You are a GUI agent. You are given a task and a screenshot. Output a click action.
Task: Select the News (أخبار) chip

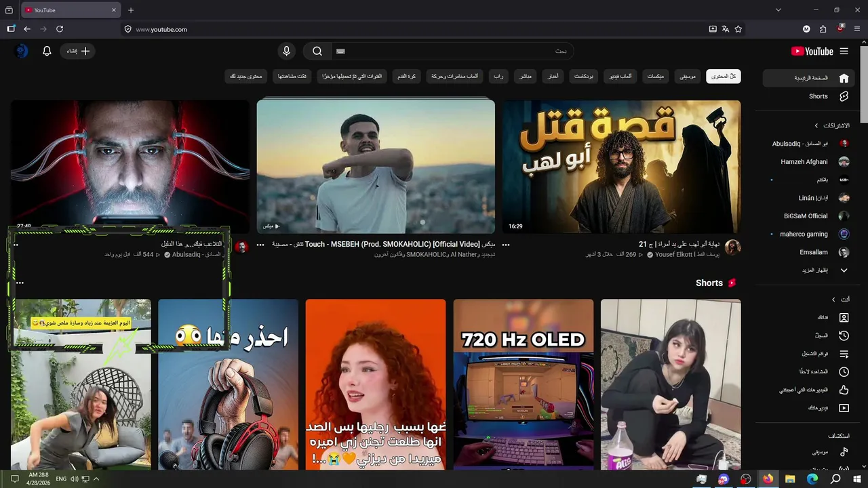point(553,77)
